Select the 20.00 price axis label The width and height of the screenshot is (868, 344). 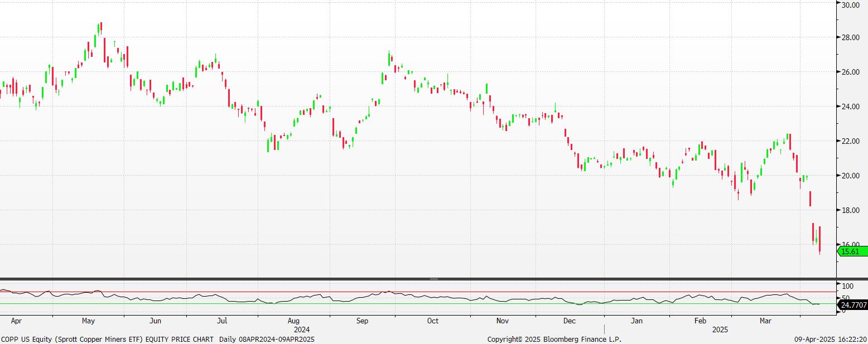coord(850,176)
